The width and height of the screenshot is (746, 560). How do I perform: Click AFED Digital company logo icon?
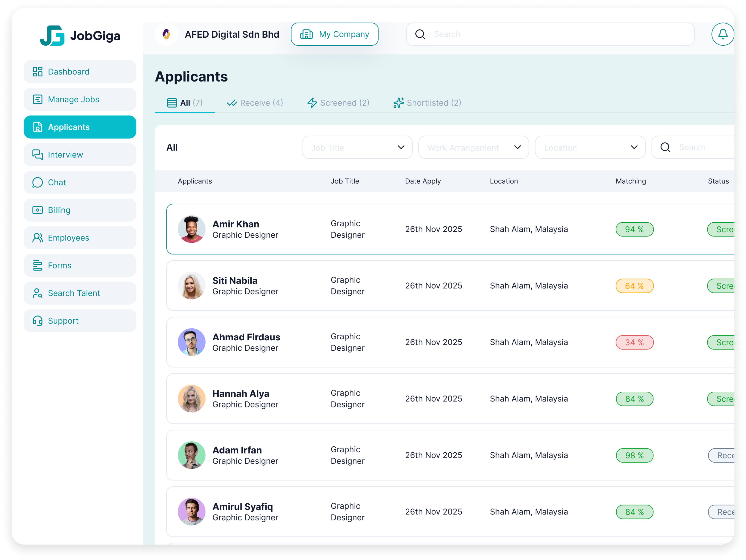point(166,34)
